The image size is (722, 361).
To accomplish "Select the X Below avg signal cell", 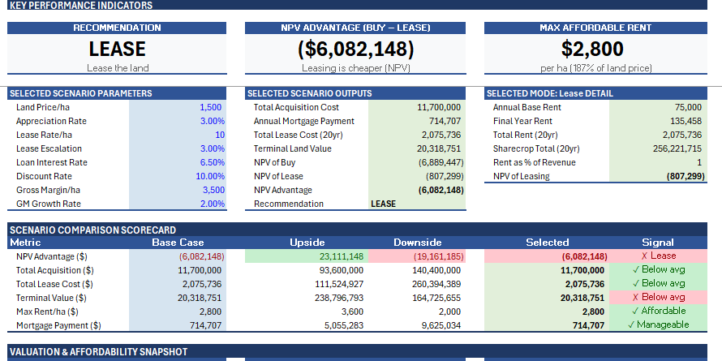I will tap(658, 297).
